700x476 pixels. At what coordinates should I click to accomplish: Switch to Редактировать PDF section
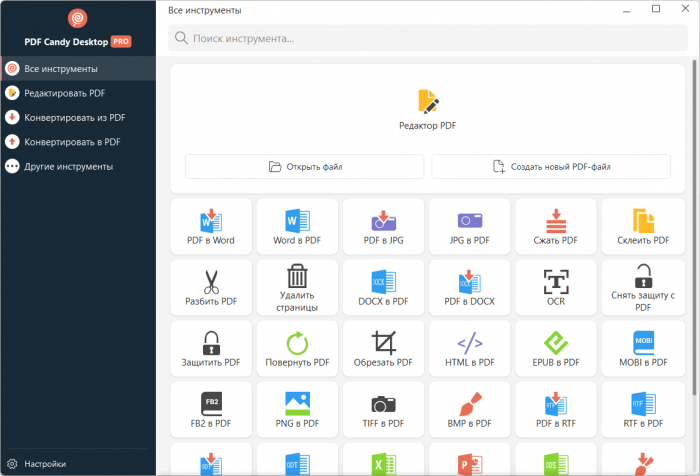point(79,93)
